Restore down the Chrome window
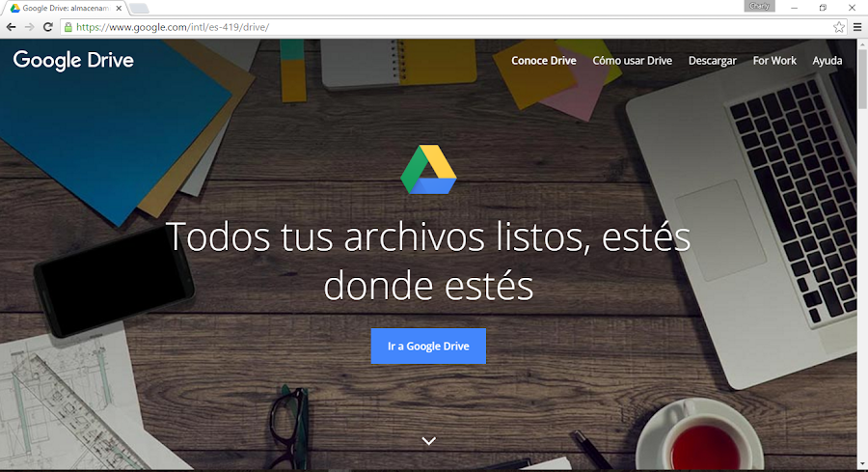Screen dimensions: 868x472 tap(823, 8)
